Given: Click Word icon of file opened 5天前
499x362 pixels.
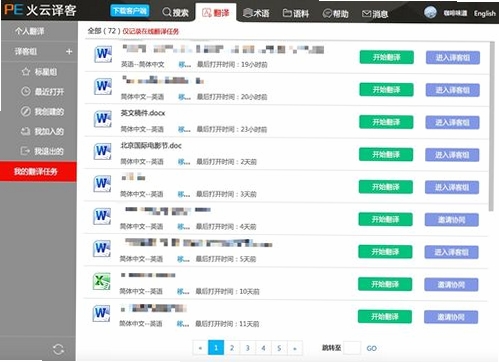Looking at the screenshot, I should [102, 249].
